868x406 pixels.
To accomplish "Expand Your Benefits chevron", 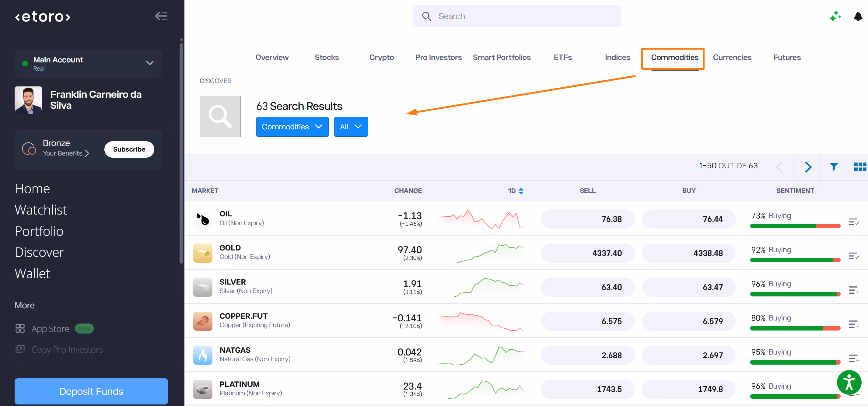I will click(x=87, y=153).
